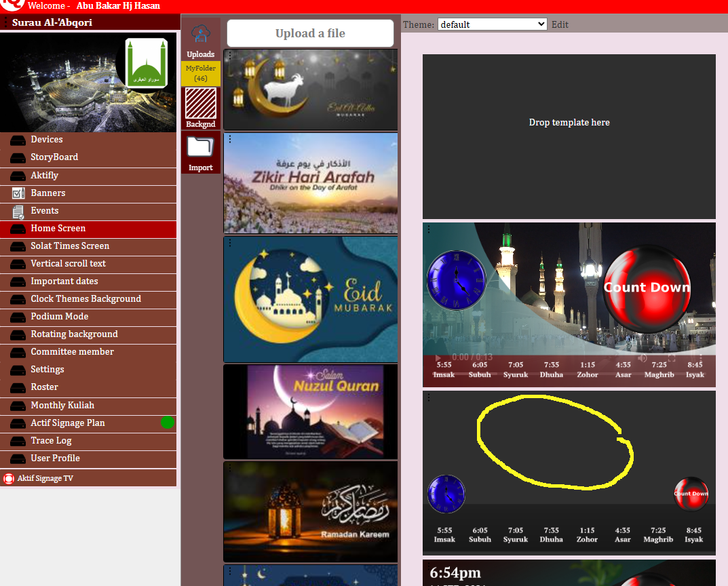Open Important dates
This screenshot has width=728, height=586.
tap(88, 281)
